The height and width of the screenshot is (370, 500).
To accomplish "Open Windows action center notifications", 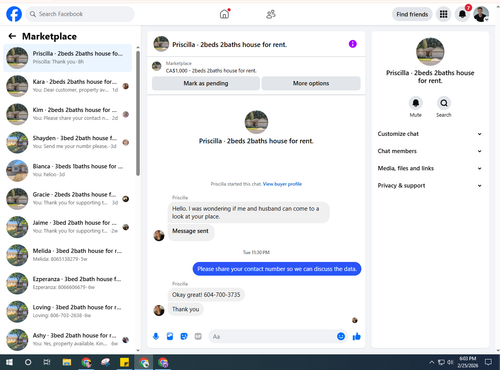I will click(488, 362).
